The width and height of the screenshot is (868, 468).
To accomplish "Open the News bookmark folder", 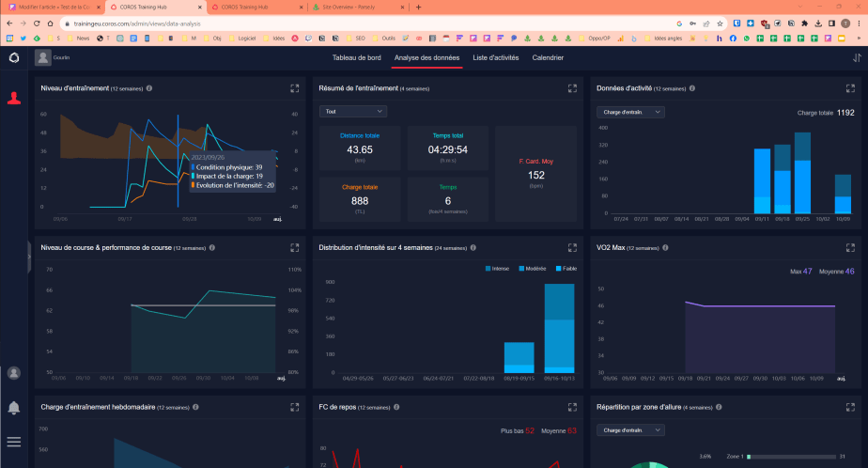I will [x=78, y=39].
